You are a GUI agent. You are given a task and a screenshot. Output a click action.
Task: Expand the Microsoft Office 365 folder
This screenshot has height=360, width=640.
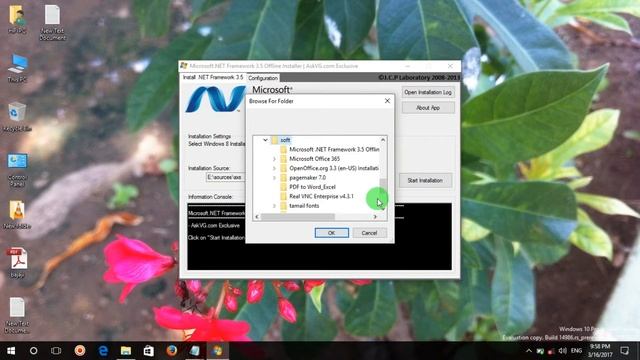click(x=274, y=159)
